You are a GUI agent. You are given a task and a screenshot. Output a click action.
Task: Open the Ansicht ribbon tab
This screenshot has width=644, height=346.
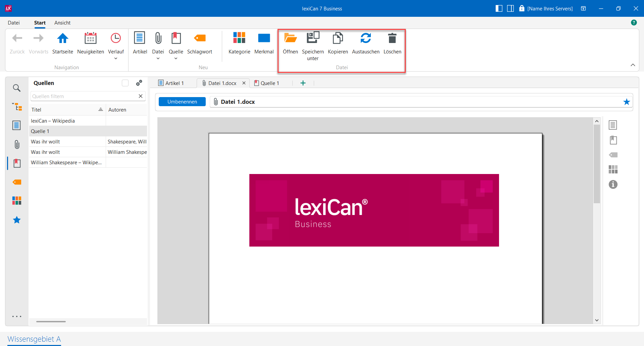point(62,23)
